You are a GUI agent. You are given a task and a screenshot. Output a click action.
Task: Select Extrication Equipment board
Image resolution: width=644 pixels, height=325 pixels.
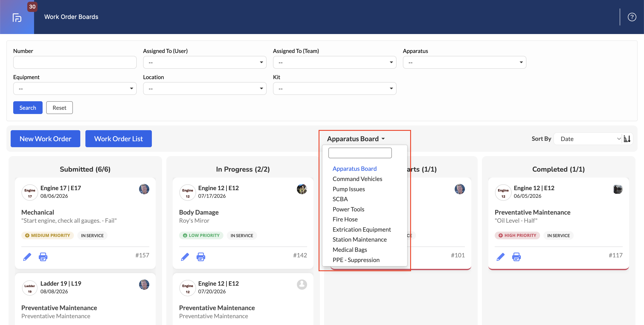click(x=361, y=230)
